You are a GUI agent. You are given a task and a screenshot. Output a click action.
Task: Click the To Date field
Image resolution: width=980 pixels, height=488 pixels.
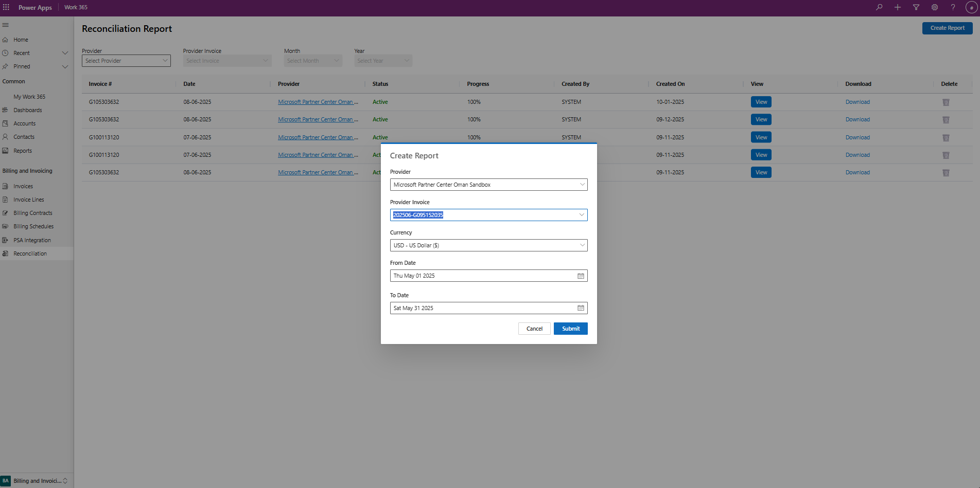pyautogui.click(x=488, y=308)
